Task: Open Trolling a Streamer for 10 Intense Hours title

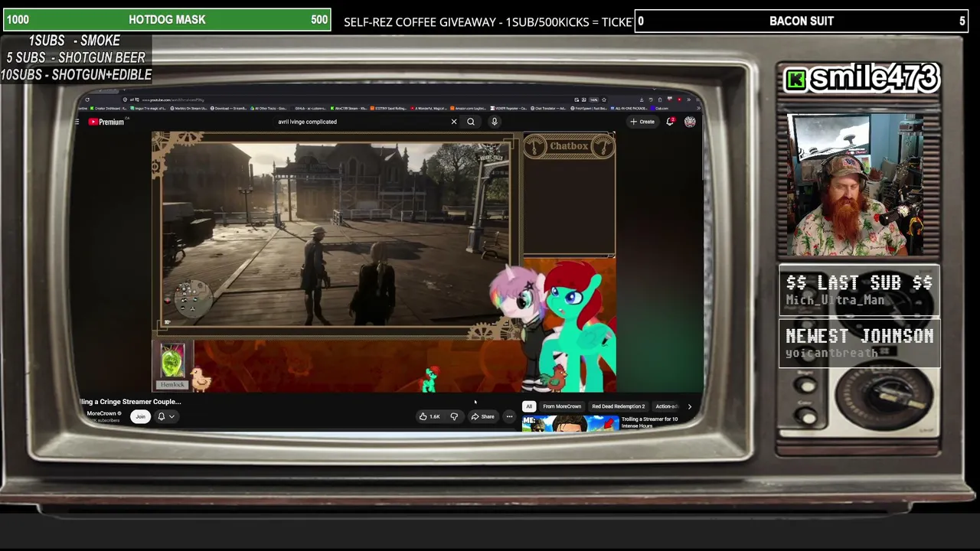Action: pyautogui.click(x=649, y=422)
